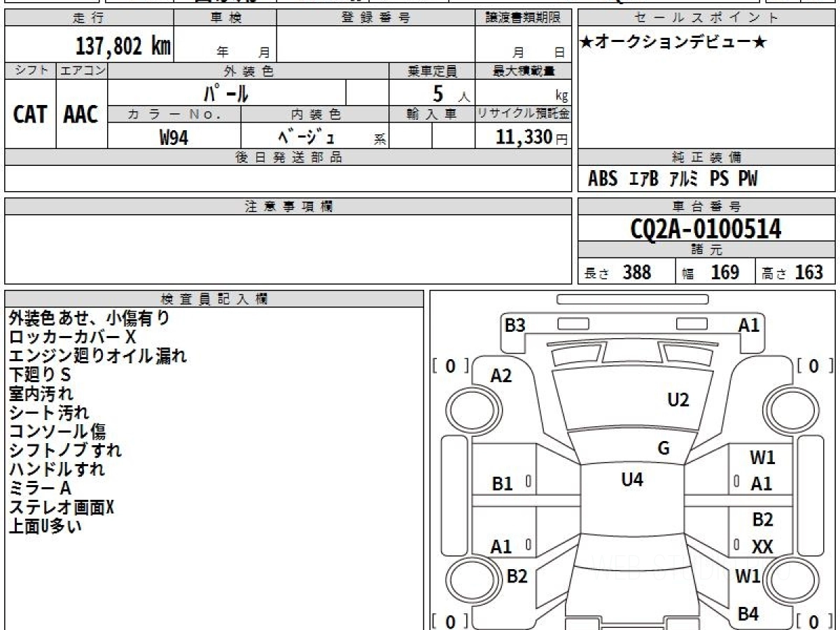840x630 pixels.
Task: Click the 車検 header cell
Action: (x=225, y=17)
